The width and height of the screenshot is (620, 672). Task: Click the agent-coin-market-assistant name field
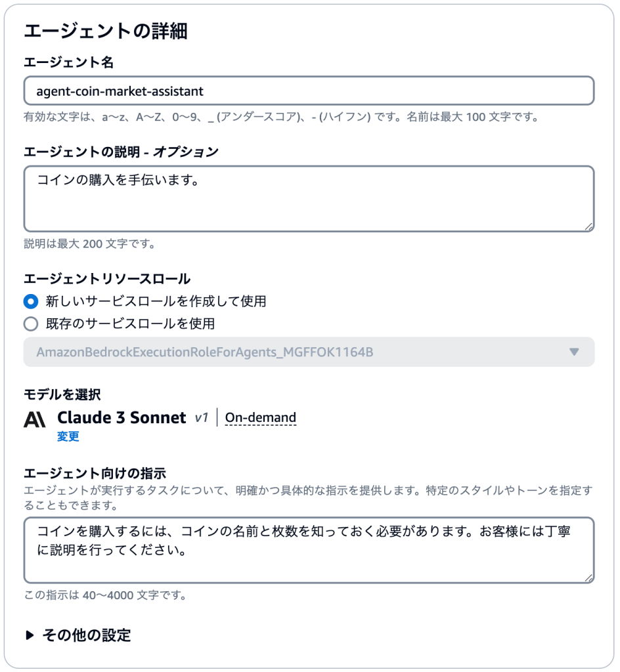pyautogui.click(x=309, y=91)
